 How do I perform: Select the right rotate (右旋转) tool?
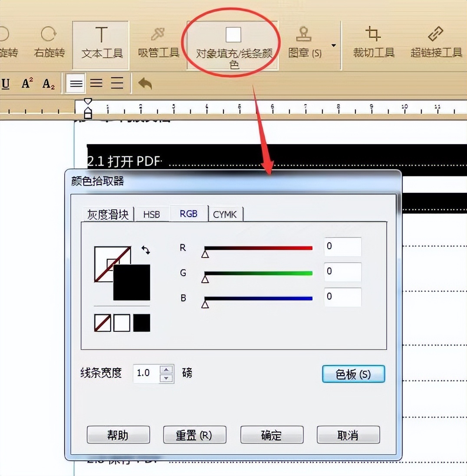pyautogui.click(x=49, y=43)
